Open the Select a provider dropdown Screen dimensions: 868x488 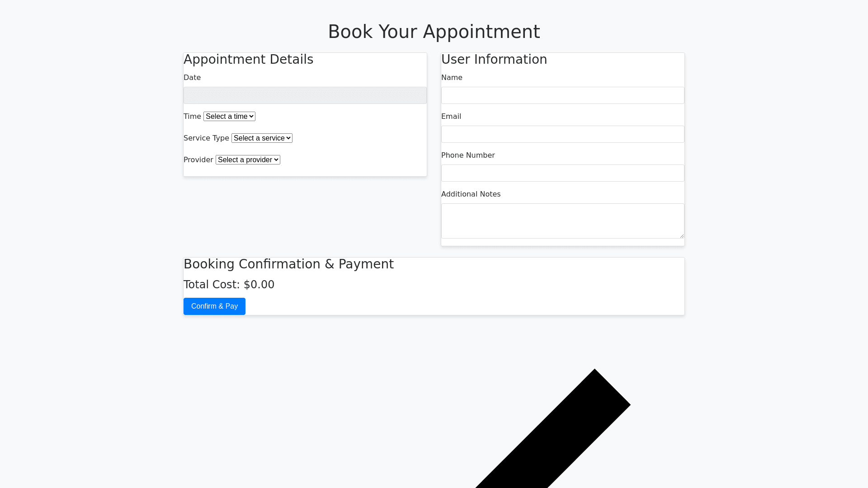pyautogui.click(x=248, y=160)
